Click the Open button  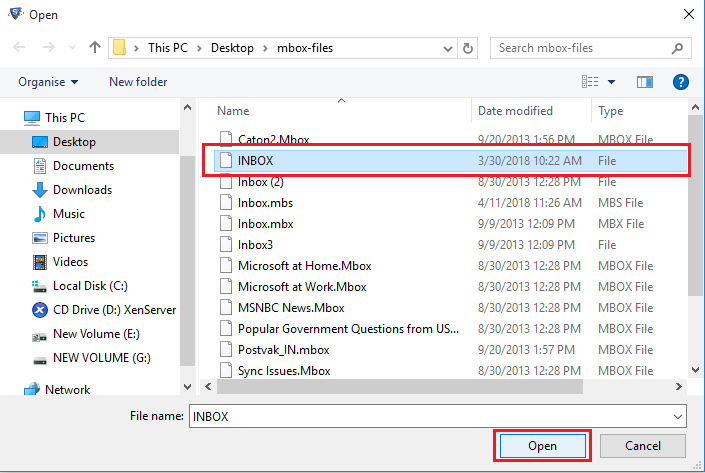(x=541, y=445)
